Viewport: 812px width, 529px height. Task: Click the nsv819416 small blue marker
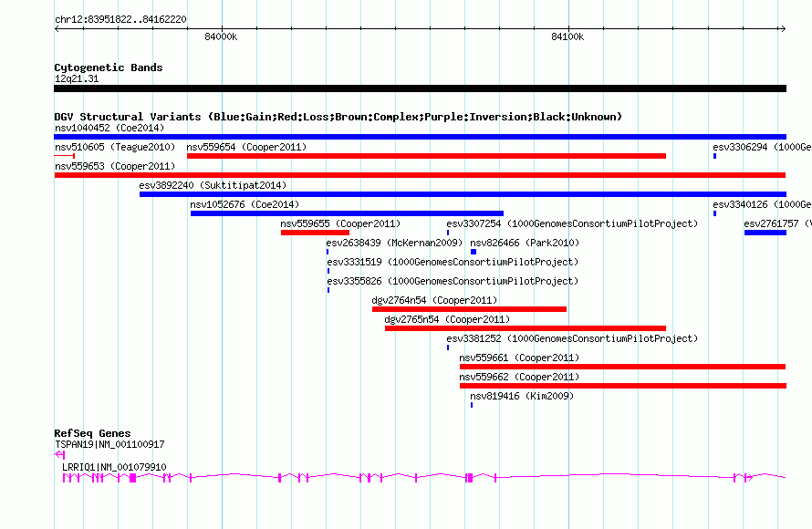[x=472, y=405]
